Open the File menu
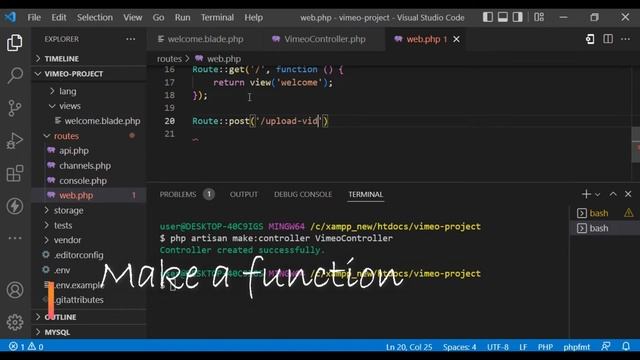Image resolution: width=640 pixels, height=360 pixels. [x=34, y=18]
